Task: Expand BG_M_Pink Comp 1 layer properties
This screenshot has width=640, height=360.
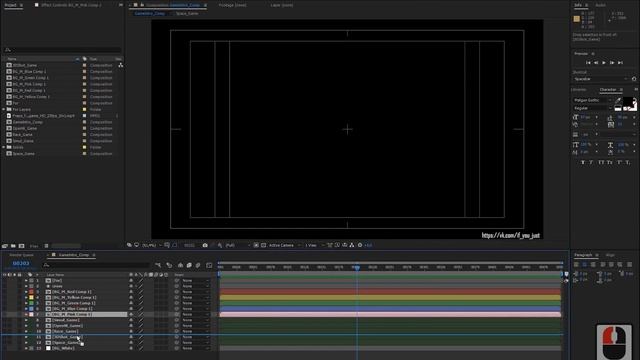Action: [x=26, y=315]
